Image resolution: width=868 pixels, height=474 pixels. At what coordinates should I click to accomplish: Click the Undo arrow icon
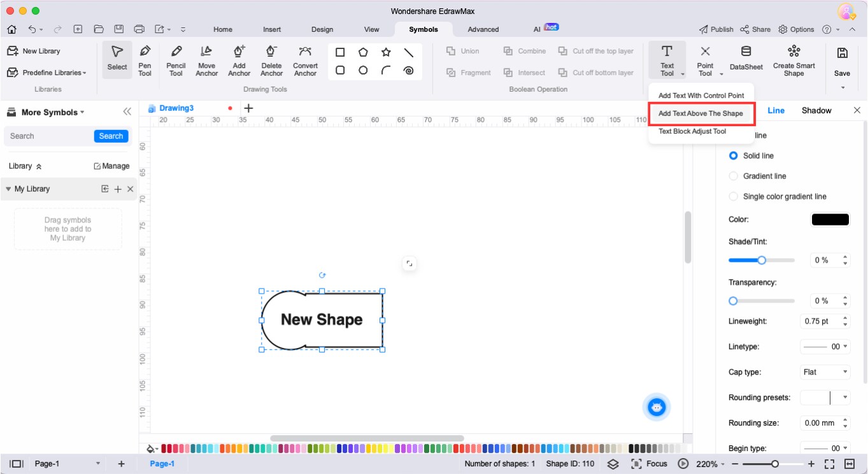tap(32, 29)
